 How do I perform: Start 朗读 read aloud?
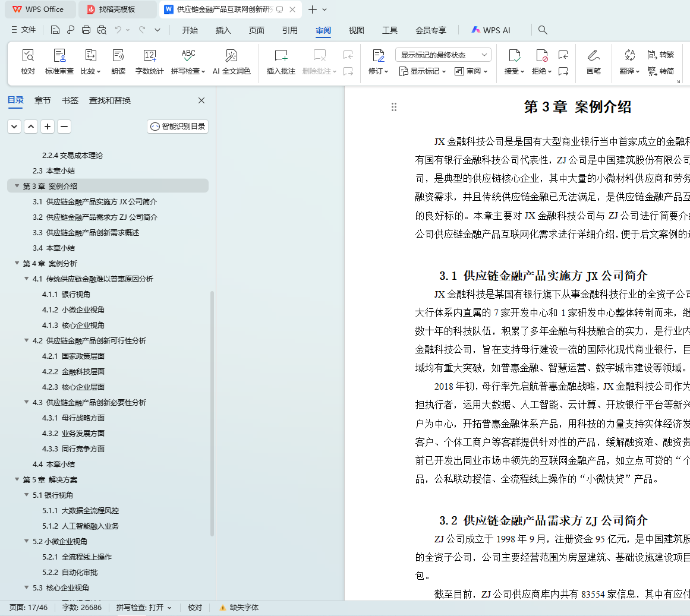point(118,62)
